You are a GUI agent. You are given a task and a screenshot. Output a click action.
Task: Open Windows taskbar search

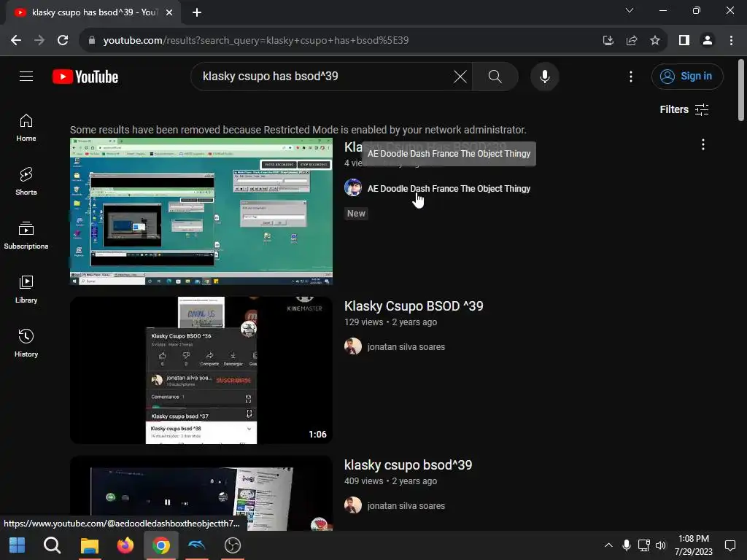(x=52, y=545)
